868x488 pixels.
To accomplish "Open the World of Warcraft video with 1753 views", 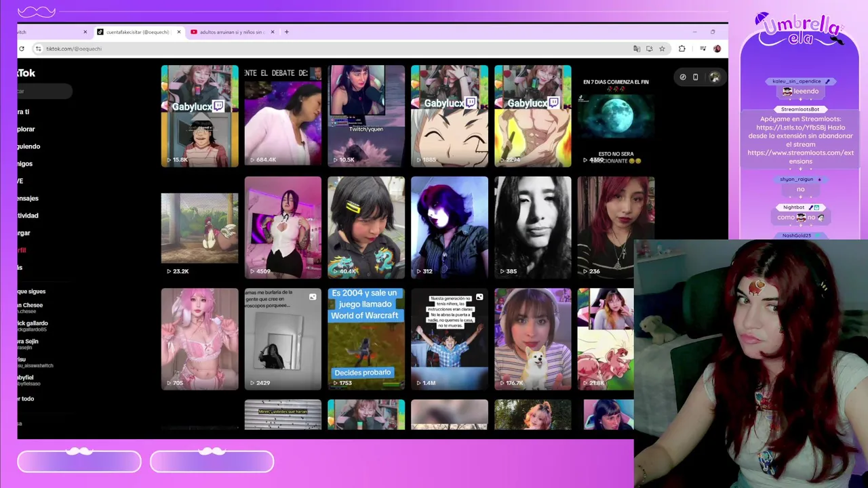I will pyautogui.click(x=366, y=339).
